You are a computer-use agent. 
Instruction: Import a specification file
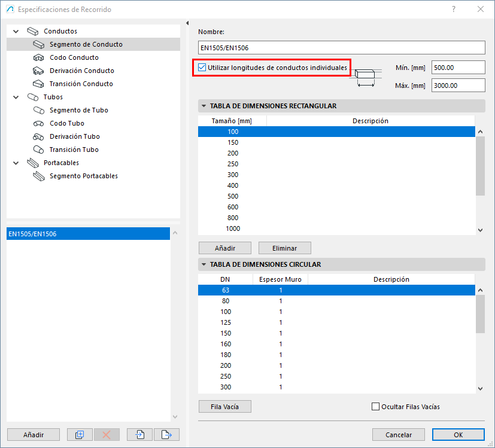[x=139, y=435]
